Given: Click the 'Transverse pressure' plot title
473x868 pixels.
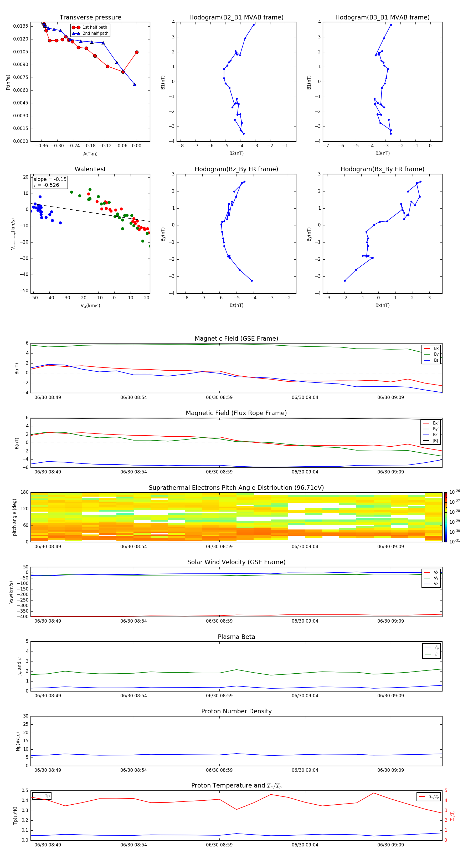Looking at the screenshot, I should coord(90,18).
